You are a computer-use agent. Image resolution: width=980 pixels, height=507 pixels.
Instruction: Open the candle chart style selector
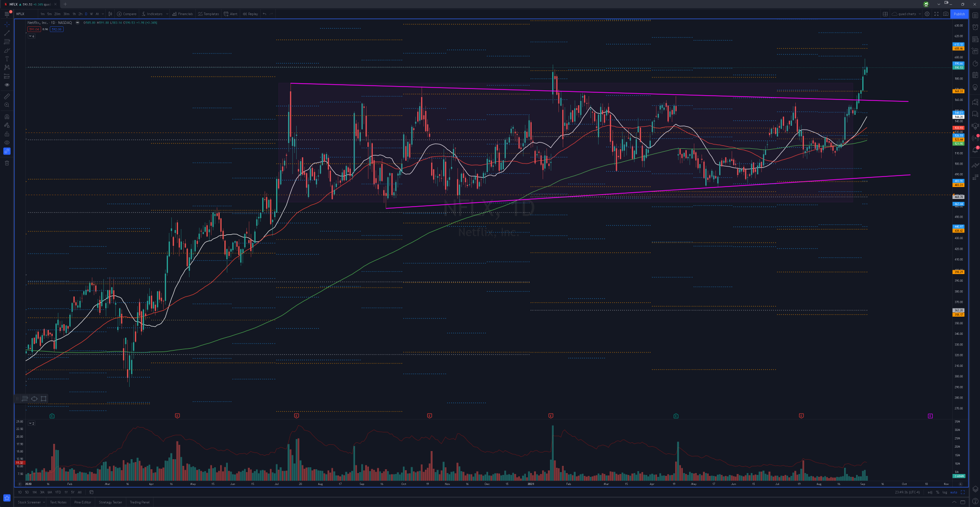(111, 14)
